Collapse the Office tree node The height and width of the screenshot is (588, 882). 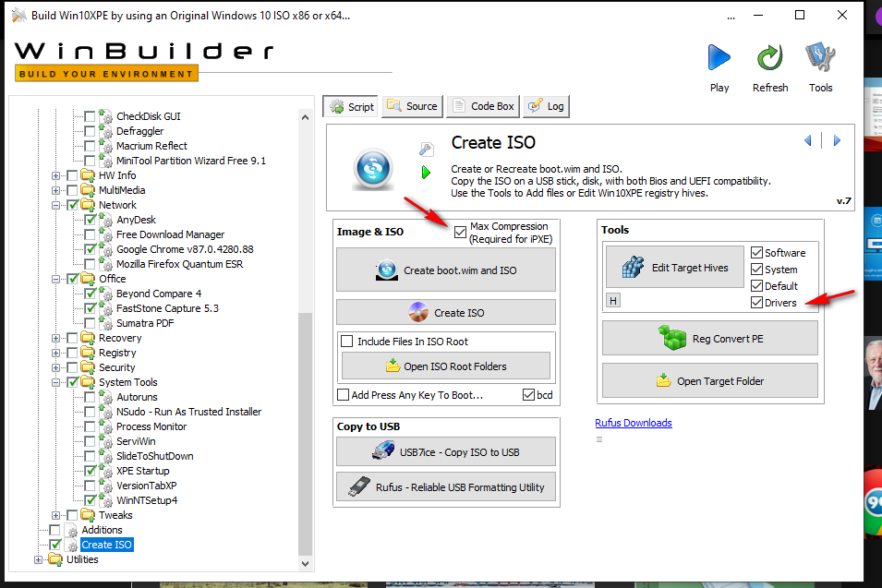pos(55,278)
